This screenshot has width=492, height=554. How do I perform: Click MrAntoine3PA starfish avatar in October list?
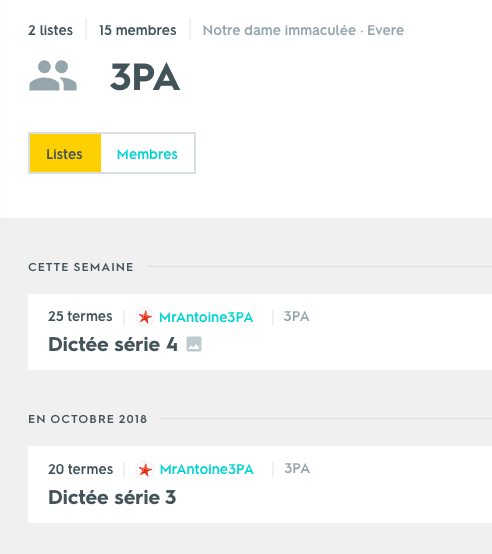[145, 470]
